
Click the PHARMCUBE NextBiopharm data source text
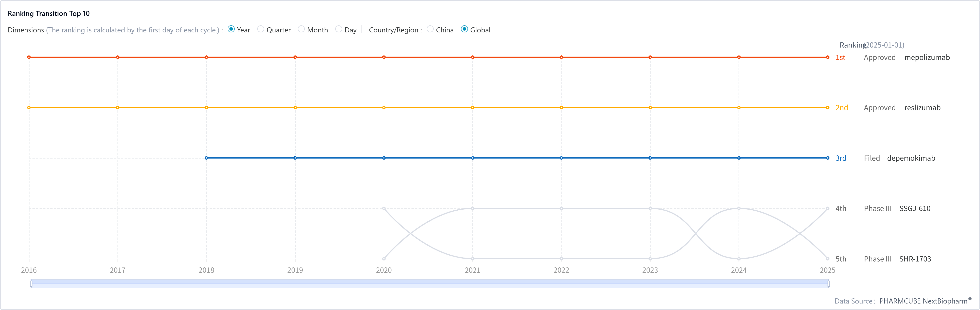pos(923,301)
